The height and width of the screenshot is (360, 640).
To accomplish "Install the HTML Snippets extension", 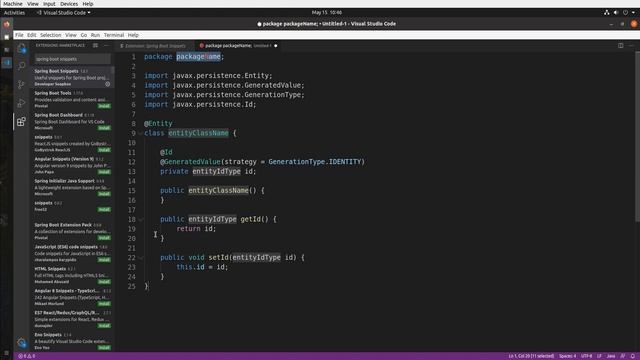I will tap(104, 282).
